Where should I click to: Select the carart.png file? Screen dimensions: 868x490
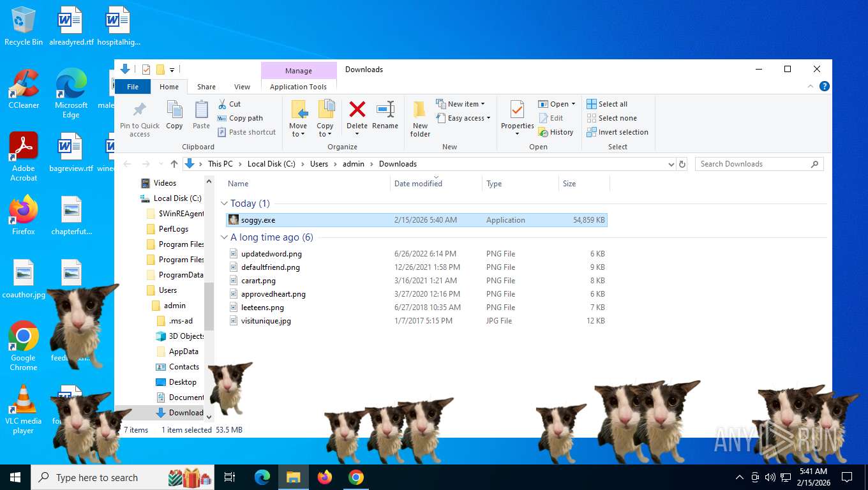(x=417, y=281)
